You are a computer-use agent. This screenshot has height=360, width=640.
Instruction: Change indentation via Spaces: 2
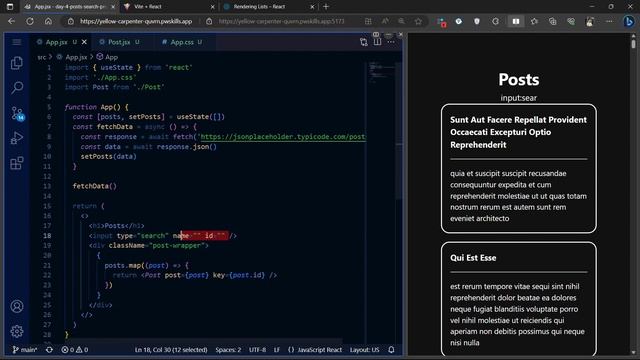228,350
